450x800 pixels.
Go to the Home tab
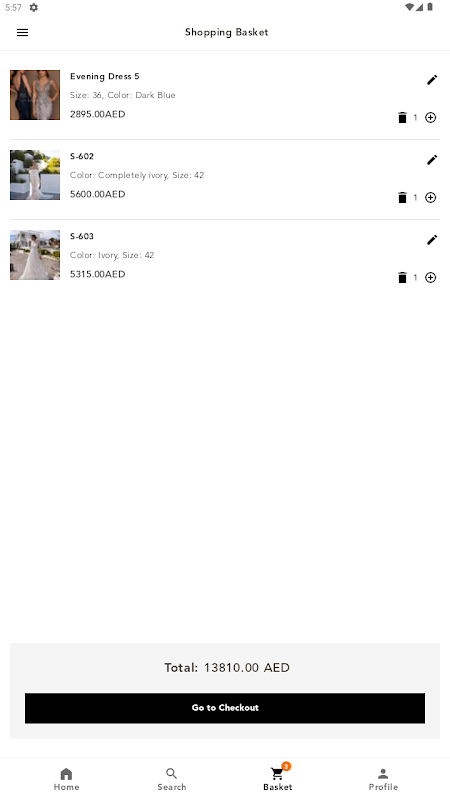pos(66,779)
